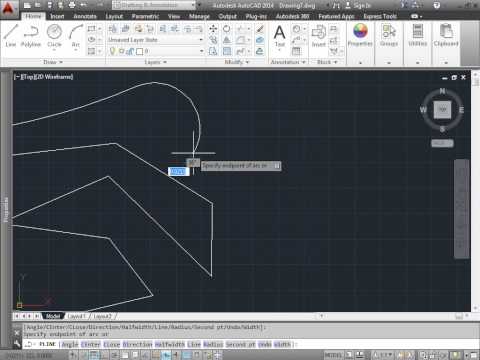Toggle Ortho mode in status bar

click(x=104, y=355)
